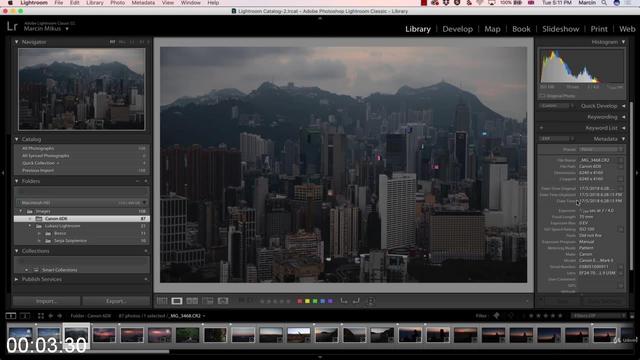Screen dimensions: 640x360
Task: Expand the Keywording panel
Action: click(x=623, y=117)
